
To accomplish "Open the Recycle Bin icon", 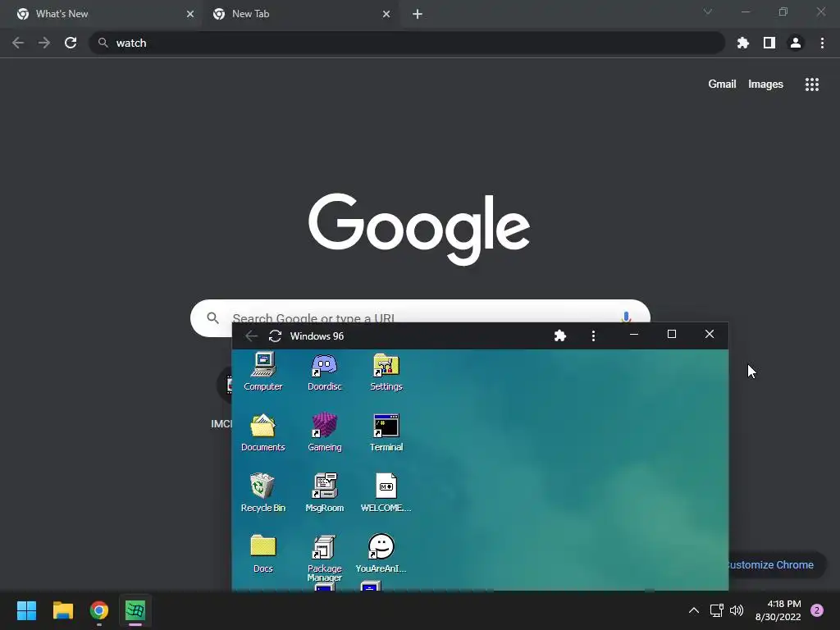I will pos(263,493).
